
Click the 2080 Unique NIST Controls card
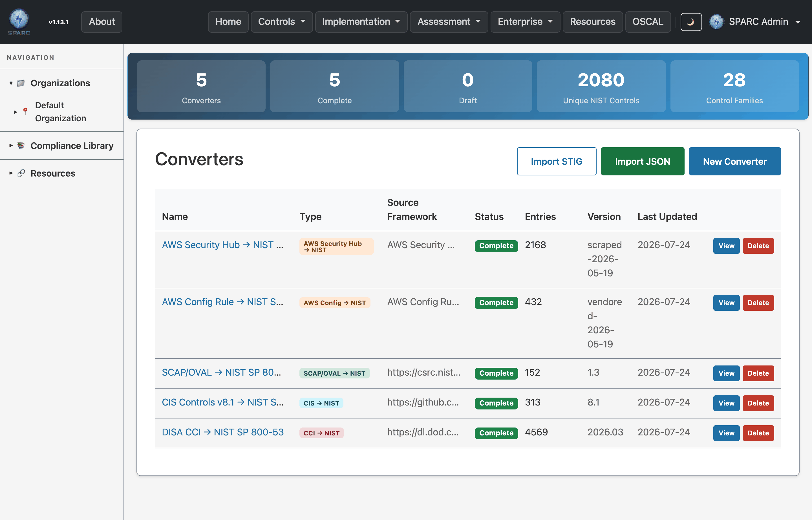pos(601,86)
